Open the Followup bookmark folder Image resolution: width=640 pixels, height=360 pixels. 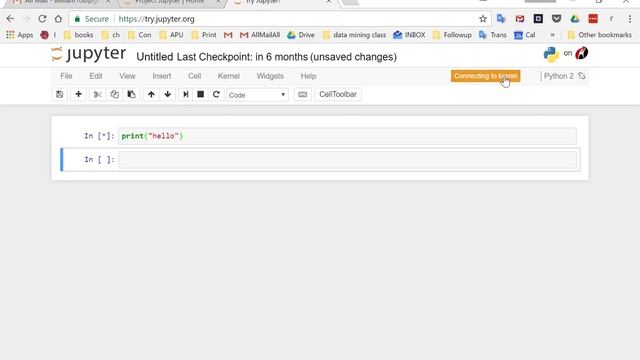tap(452, 35)
